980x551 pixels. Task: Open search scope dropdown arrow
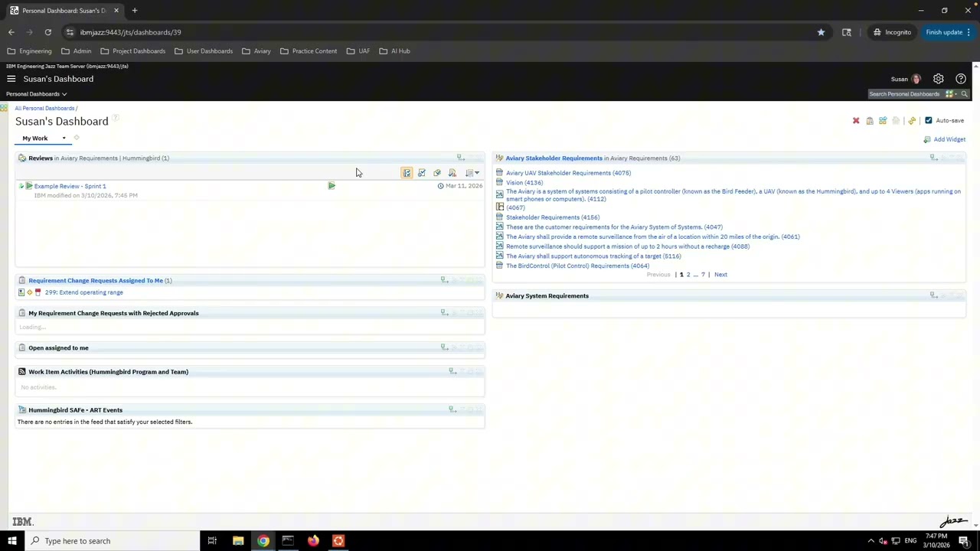pos(955,94)
